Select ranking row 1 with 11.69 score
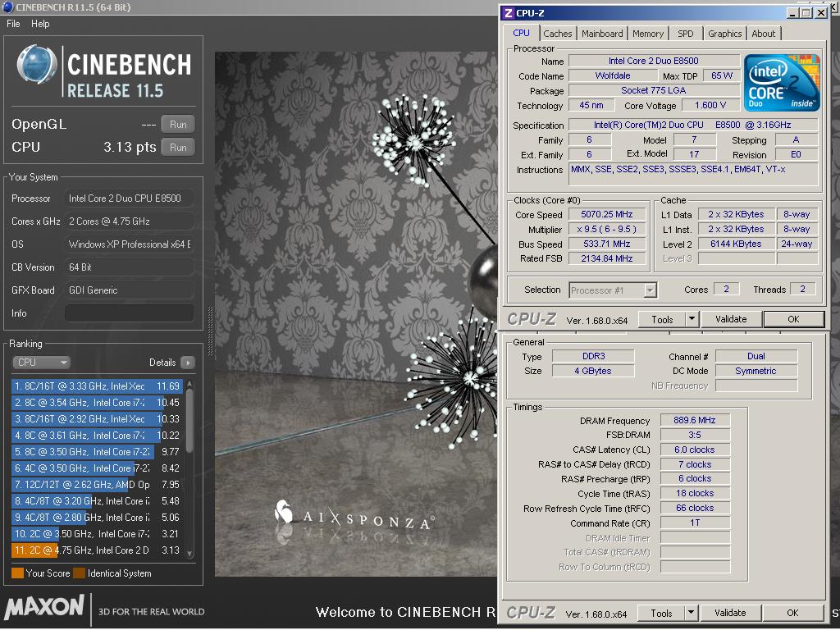The image size is (840, 630). pyautogui.click(x=97, y=386)
